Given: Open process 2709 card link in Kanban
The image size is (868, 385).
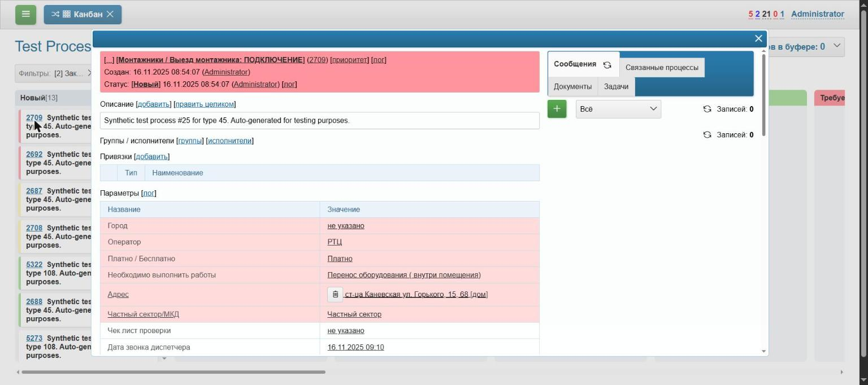Looking at the screenshot, I should point(34,117).
